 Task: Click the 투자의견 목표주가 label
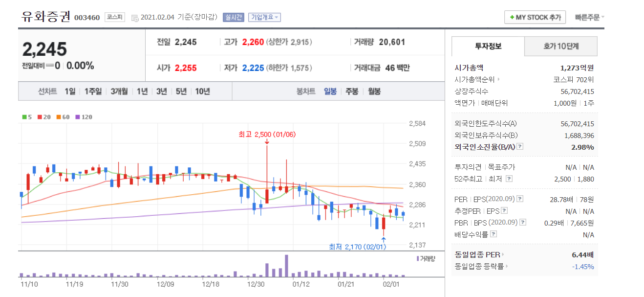tap(484, 167)
